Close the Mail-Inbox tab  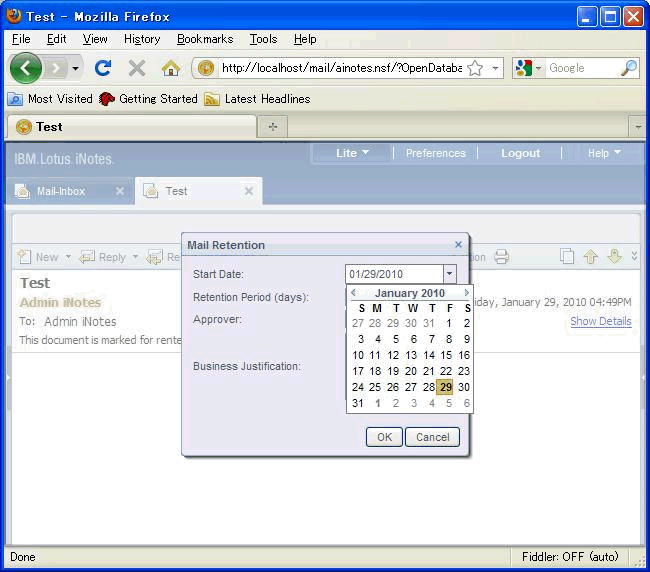tap(120, 191)
